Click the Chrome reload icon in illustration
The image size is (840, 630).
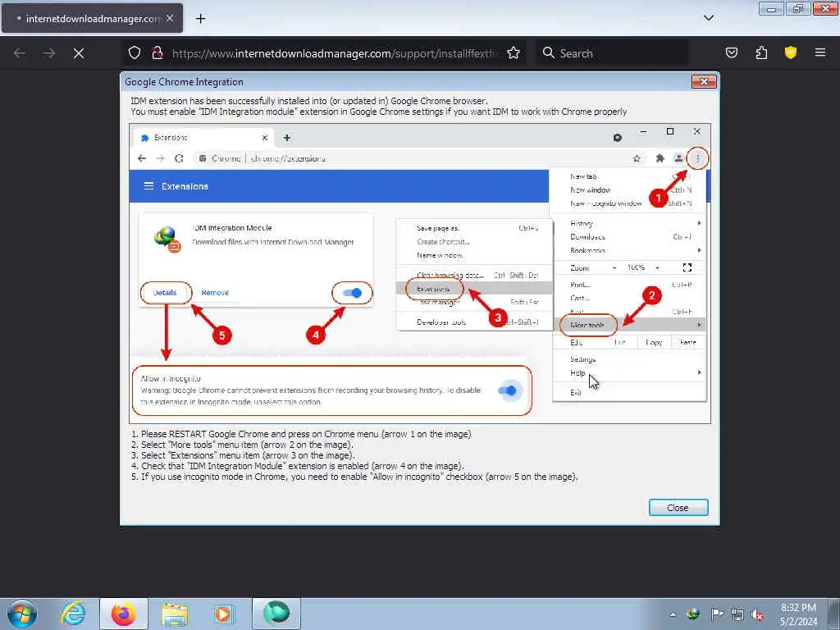coord(179,158)
